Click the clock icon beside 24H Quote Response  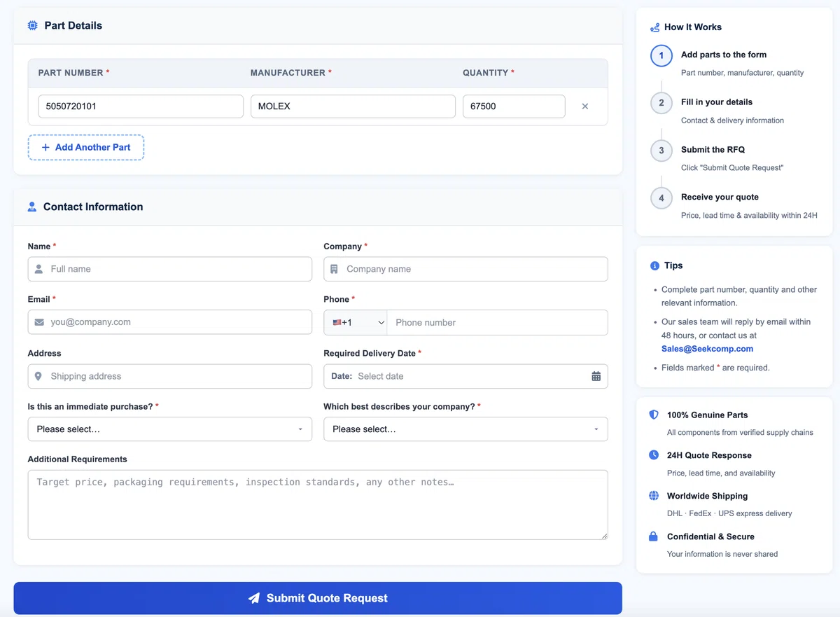[x=654, y=455]
